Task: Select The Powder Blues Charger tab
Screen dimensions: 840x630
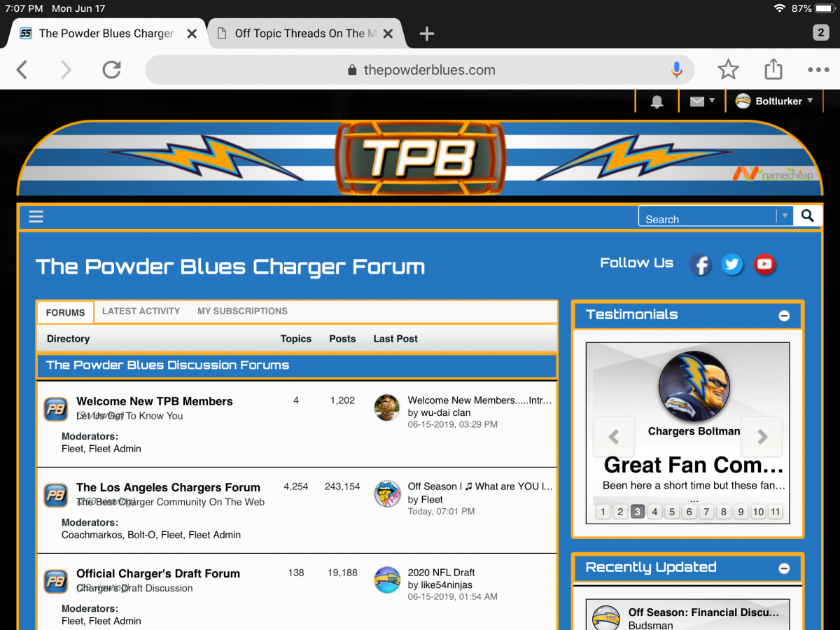Action: [x=106, y=34]
